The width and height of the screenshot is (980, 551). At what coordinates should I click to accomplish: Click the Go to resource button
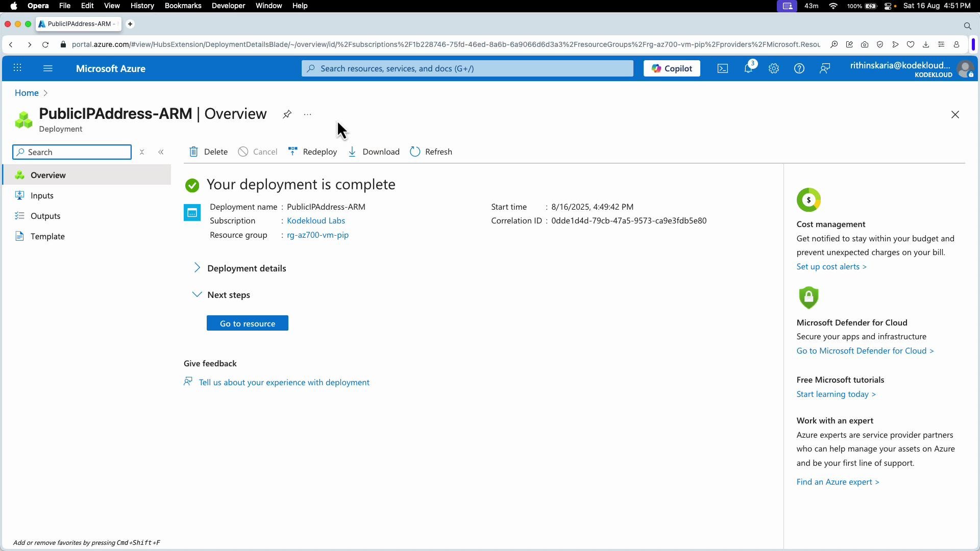(x=248, y=323)
